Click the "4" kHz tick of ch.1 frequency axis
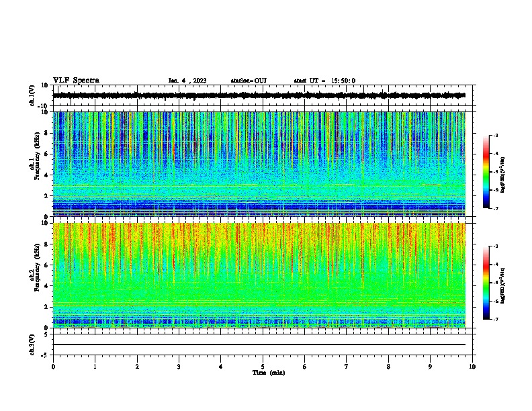This screenshot has height=411, width=532. (x=46, y=175)
